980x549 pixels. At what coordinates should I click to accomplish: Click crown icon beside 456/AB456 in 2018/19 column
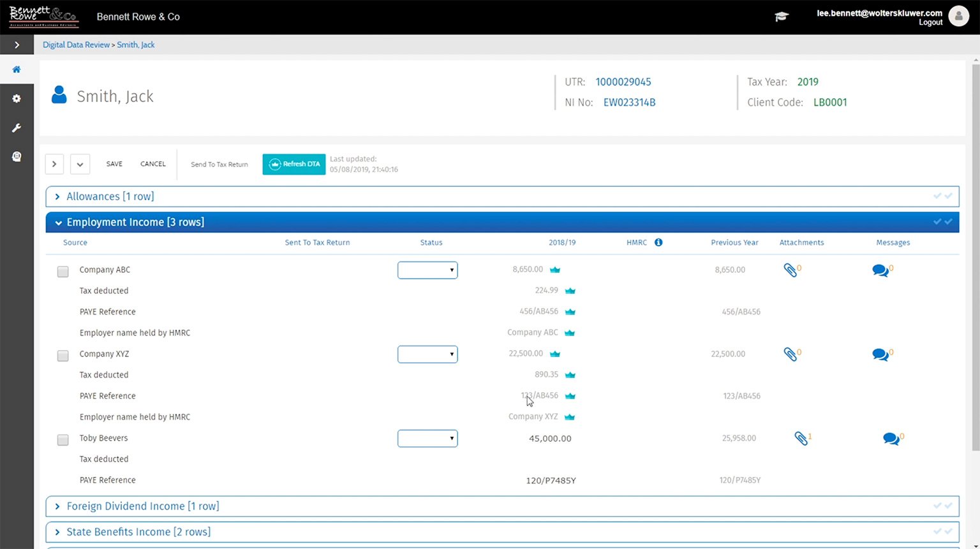tap(570, 312)
